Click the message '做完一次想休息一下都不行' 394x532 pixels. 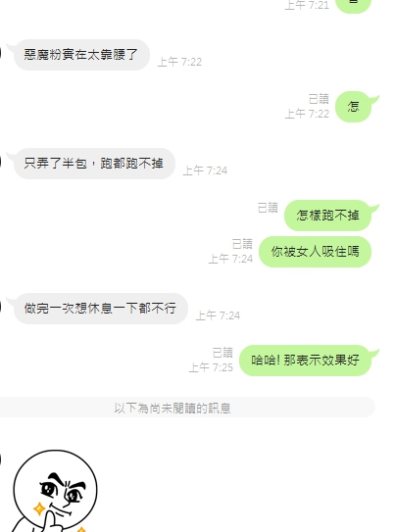pyautogui.click(x=100, y=309)
